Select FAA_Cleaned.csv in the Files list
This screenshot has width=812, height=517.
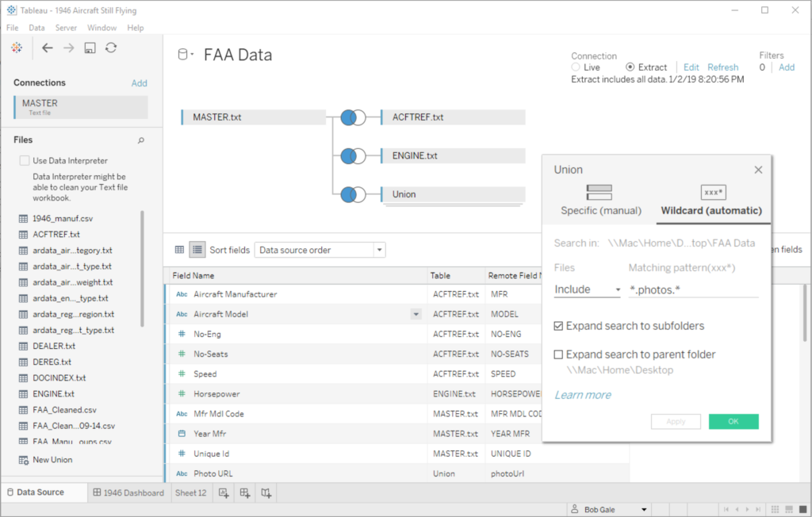(65, 410)
